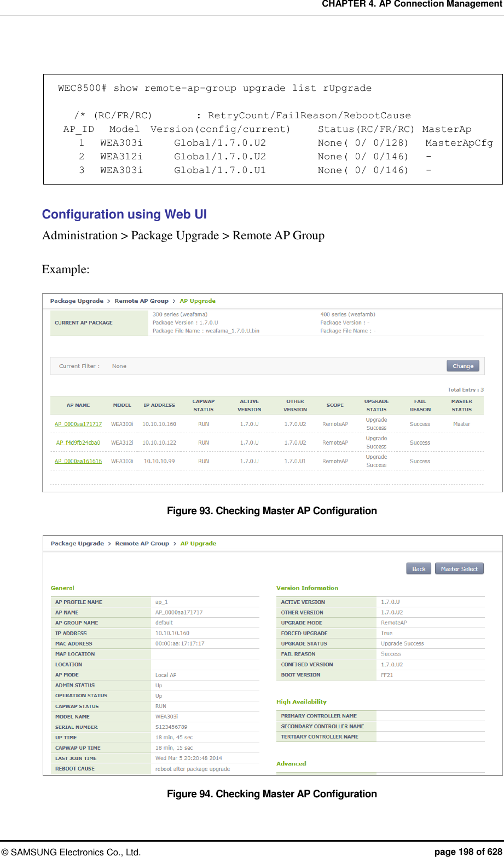Open AP_0000aa171717 link in the AP list table
The height and width of the screenshot is (857, 504).
pyautogui.click(x=78, y=424)
